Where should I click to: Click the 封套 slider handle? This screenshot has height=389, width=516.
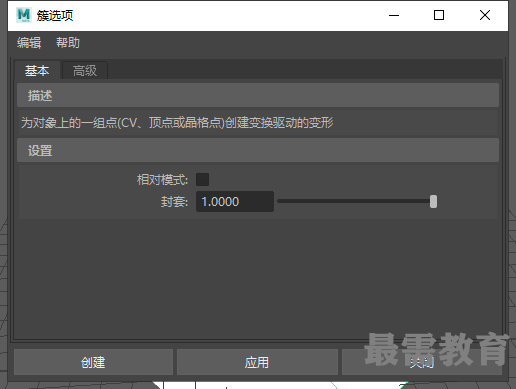[x=433, y=202]
